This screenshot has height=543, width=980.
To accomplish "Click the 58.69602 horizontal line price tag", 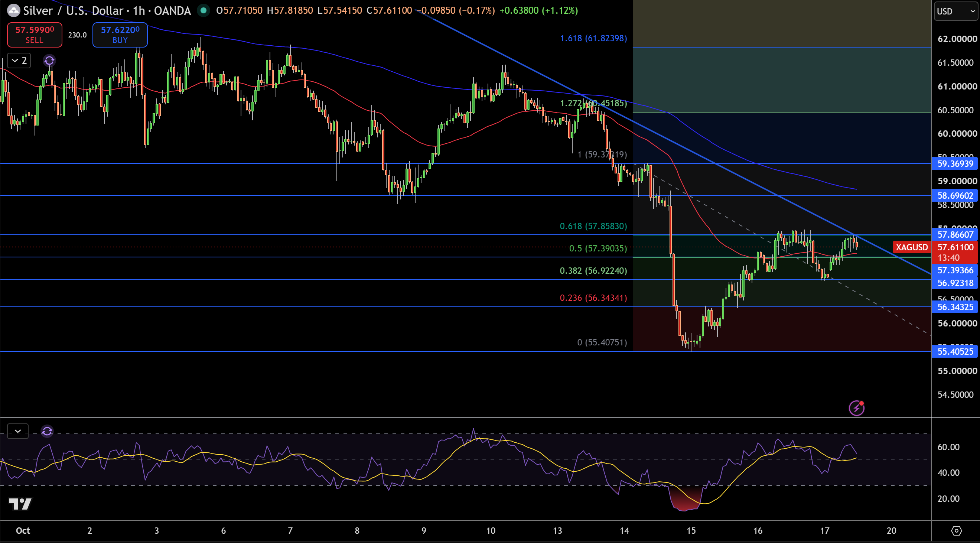I will click(955, 196).
